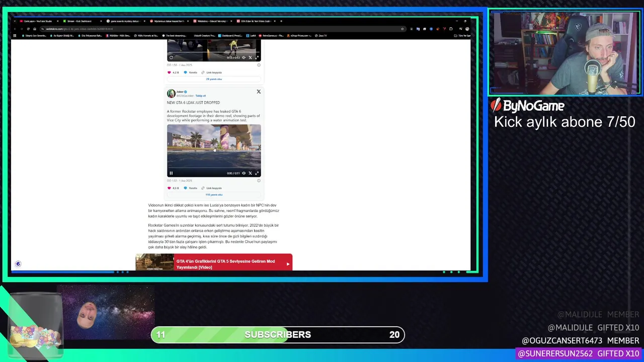Unmute the first tweet video
This screenshot has height=362, width=644.
244,57
